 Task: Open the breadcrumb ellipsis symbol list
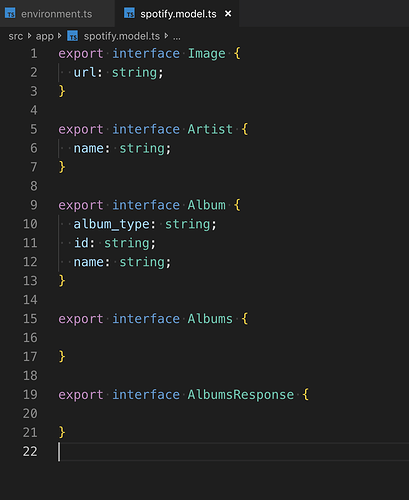coord(177,37)
